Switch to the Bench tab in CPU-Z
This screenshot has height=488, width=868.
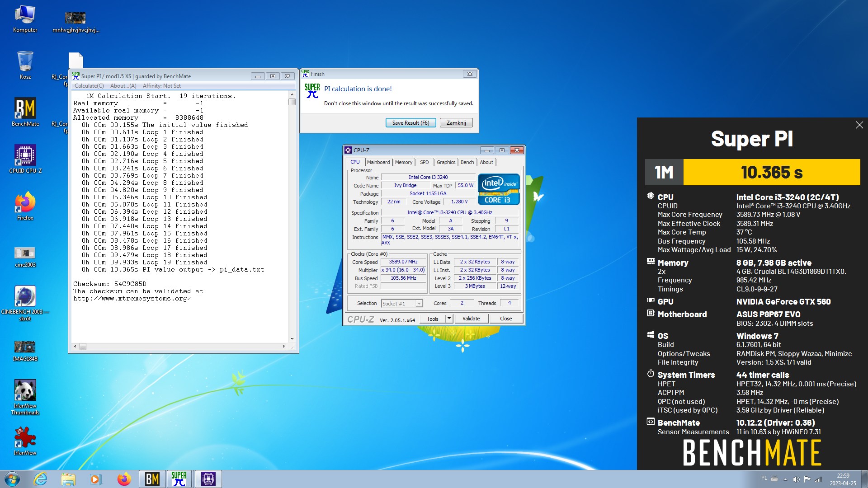[467, 162]
